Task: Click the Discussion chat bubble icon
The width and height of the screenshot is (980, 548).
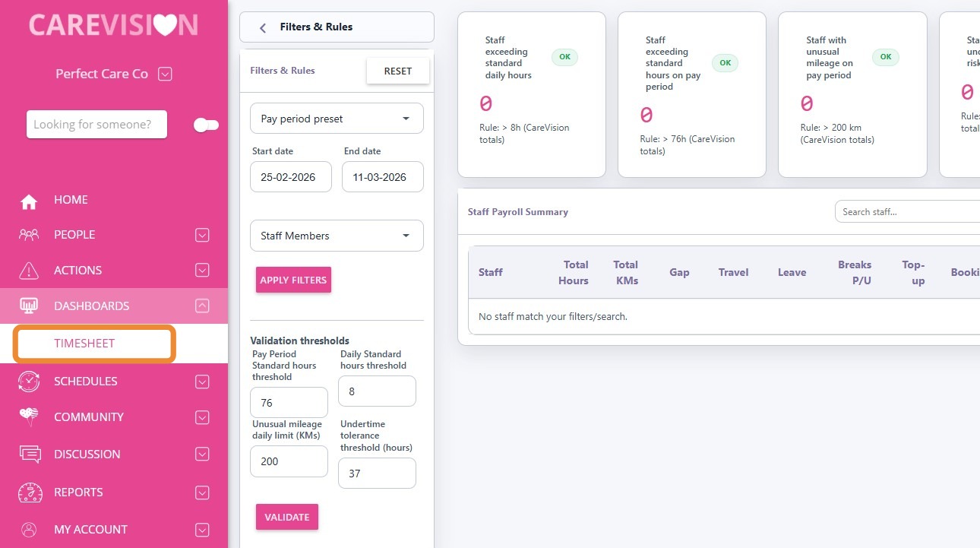Action: 29,454
